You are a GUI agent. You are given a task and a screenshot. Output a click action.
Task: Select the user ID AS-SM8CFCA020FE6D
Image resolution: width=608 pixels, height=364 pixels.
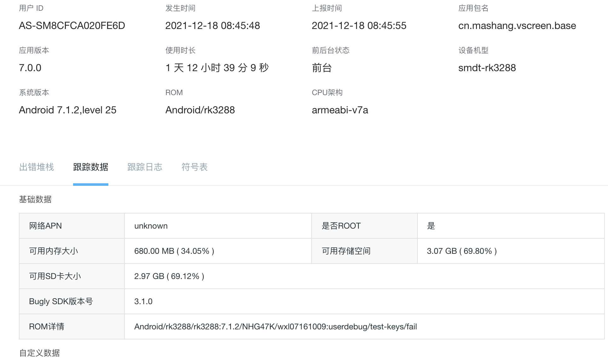click(72, 26)
